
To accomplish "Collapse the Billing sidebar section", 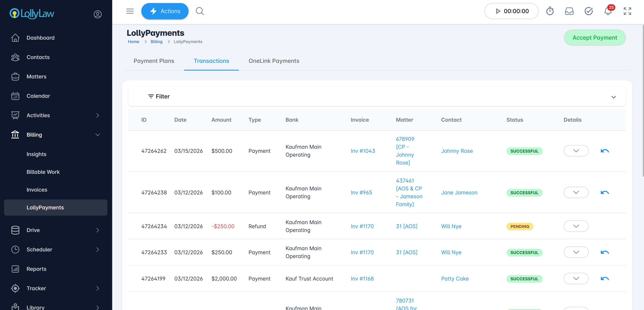I will [x=98, y=135].
